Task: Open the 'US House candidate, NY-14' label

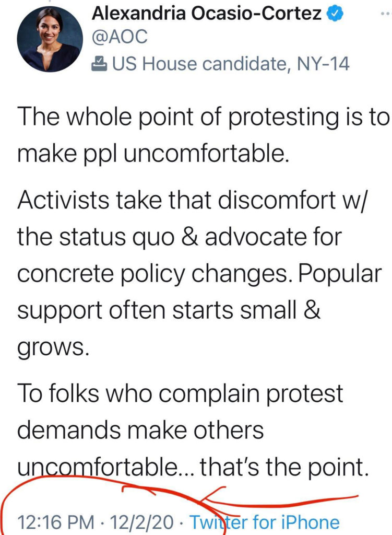Action: pyautogui.click(x=230, y=64)
